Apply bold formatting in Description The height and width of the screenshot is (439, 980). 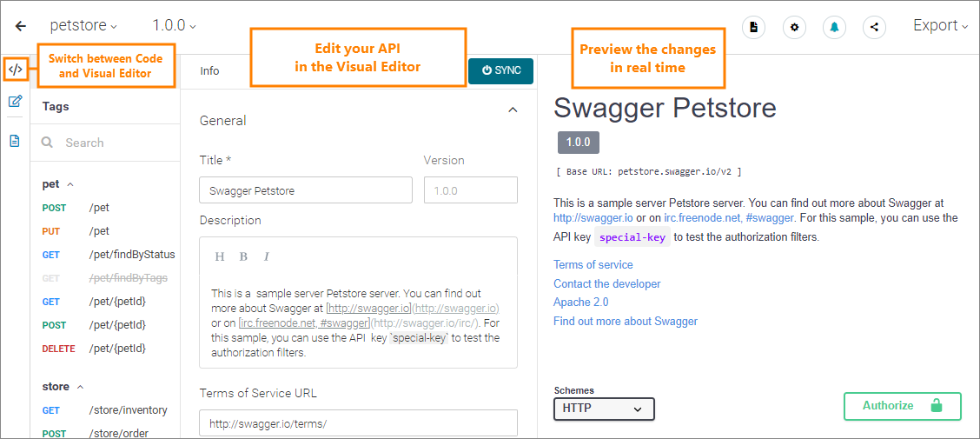point(243,256)
